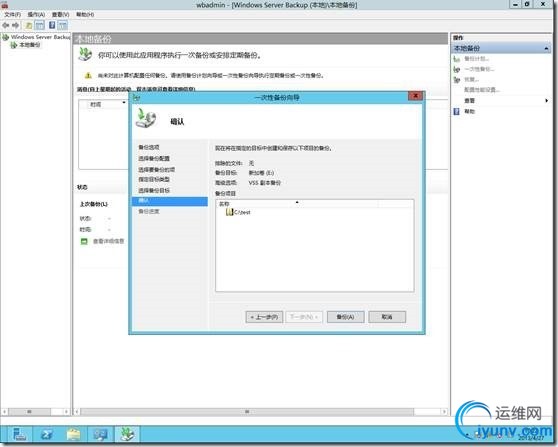
Task: Click the 一次性备份... action link
Action: click(479, 69)
